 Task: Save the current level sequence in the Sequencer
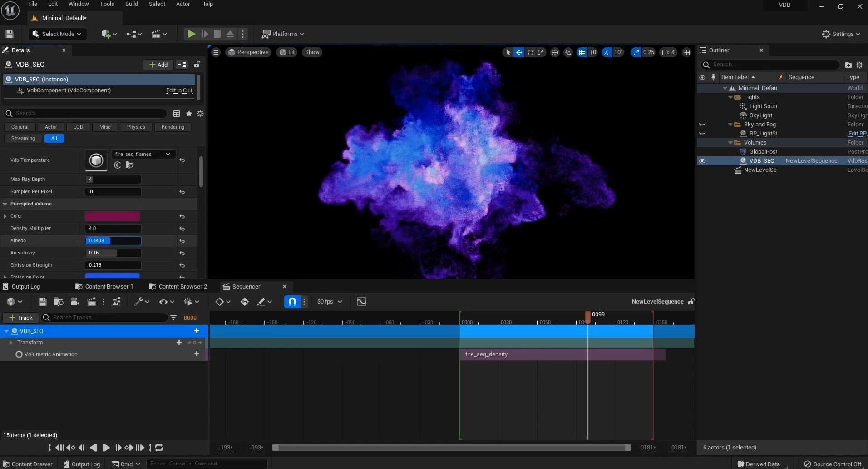click(42, 302)
